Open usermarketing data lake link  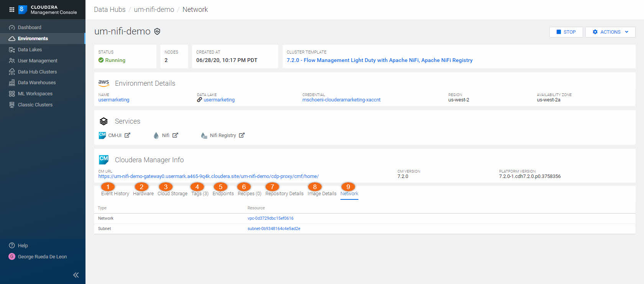[219, 100]
